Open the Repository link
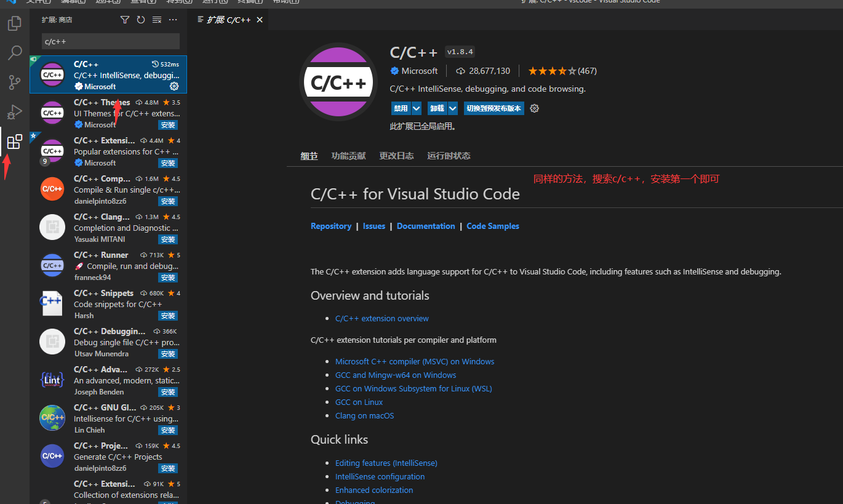This screenshot has height=504, width=843. pyautogui.click(x=331, y=226)
